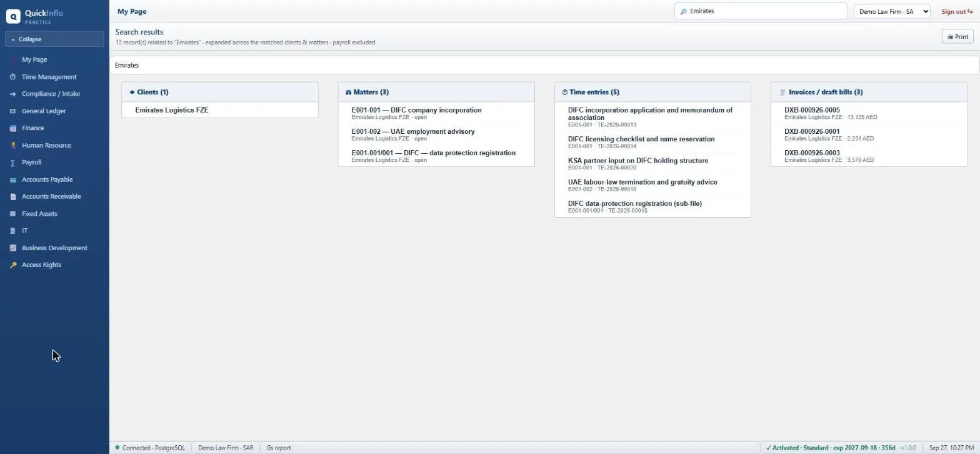Click the Matters (3) card header

[436, 92]
